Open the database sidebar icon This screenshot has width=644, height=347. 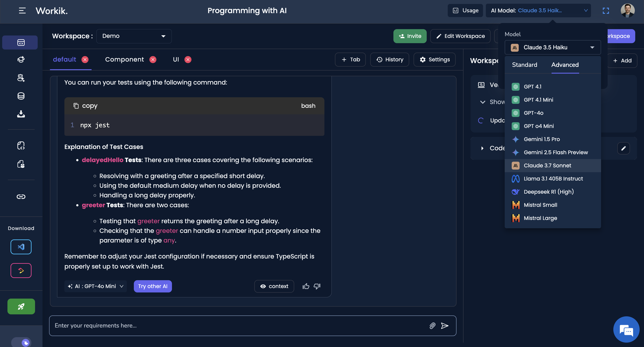tap(21, 96)
